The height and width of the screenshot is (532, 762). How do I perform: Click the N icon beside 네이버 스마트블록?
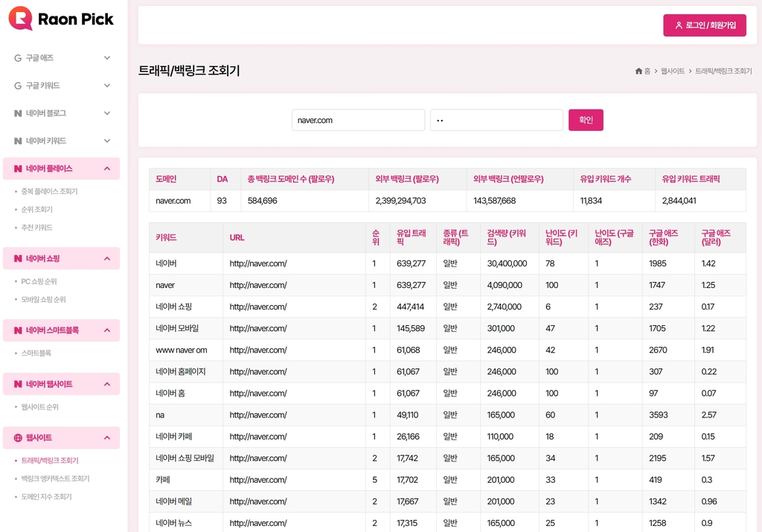tap(18, 330)
